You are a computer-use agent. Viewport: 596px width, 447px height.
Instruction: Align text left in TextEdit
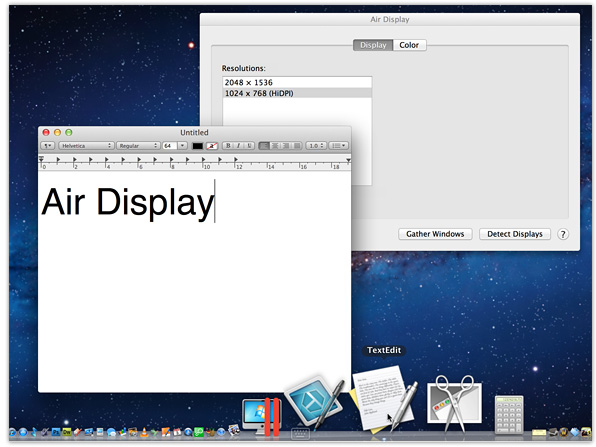coord(264,146)
